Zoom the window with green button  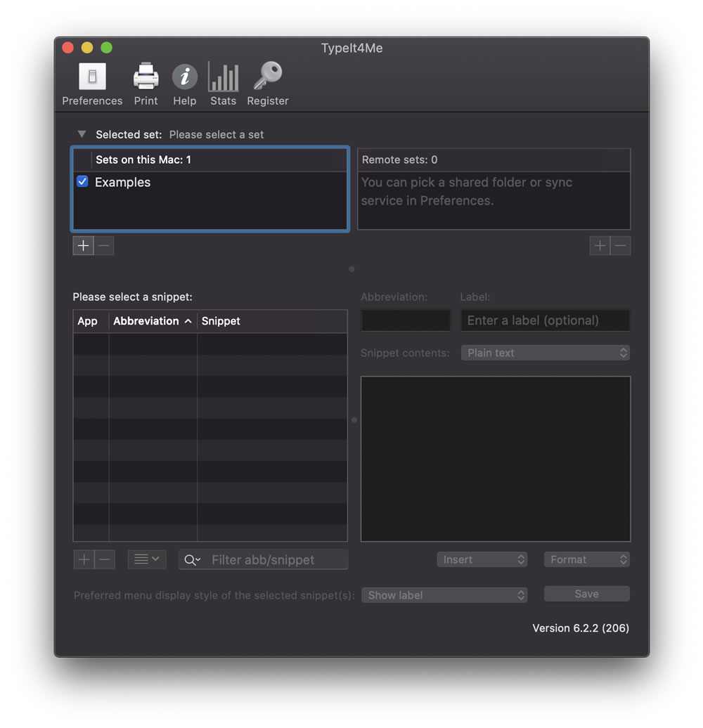(107, 48)
